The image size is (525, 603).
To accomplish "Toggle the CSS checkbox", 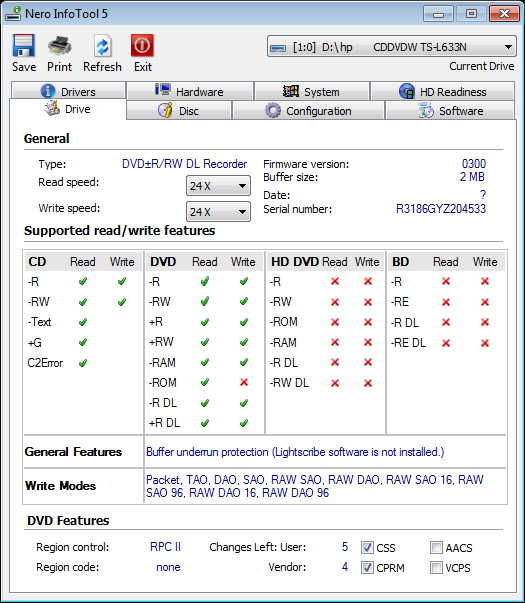I will click(x=367, y=547).
